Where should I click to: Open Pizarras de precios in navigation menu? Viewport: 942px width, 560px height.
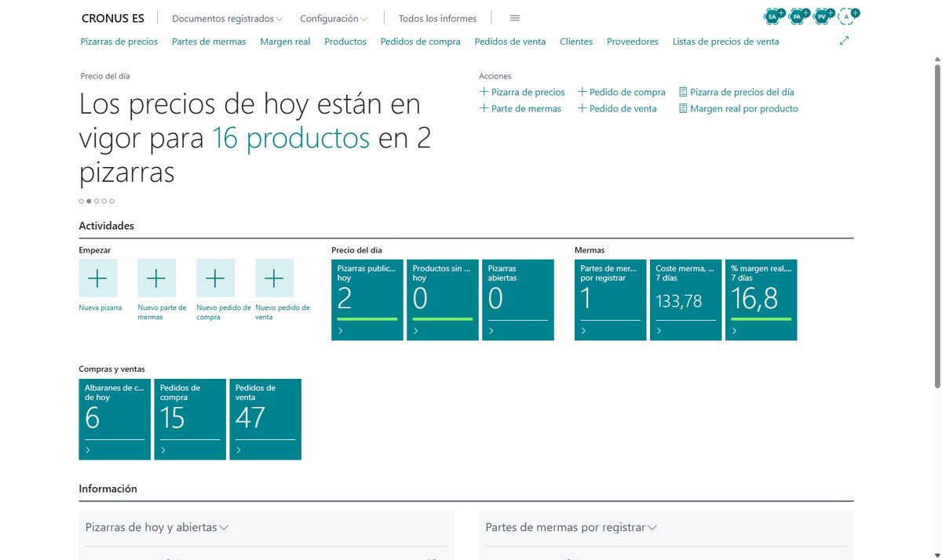tap(119, 42)
